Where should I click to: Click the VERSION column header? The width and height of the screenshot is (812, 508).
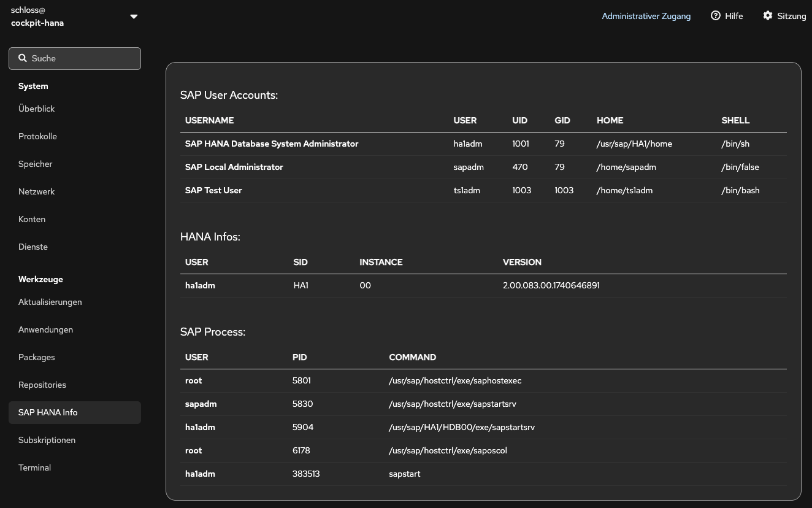(x=522, y=262)
